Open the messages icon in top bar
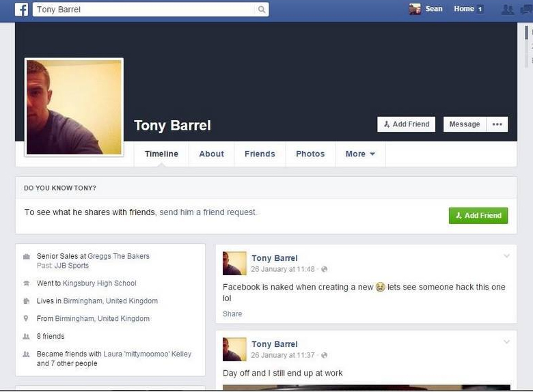This screenshot has width=533, height=392. pos(527,10)
